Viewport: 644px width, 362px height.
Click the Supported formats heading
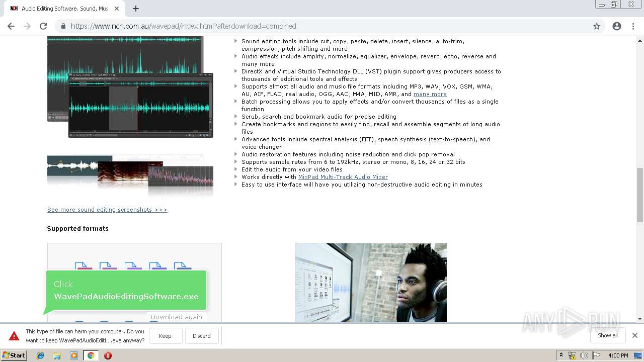coord(77,228)
